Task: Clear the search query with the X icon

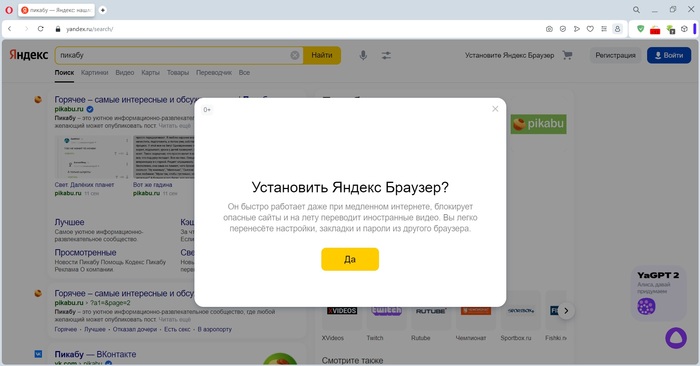Action: (295, 55)
